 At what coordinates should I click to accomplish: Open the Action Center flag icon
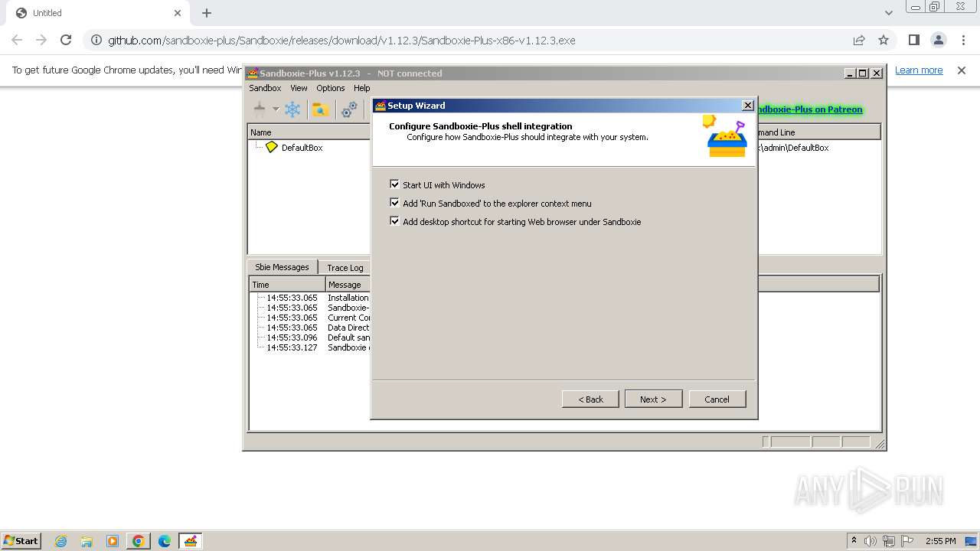tap(907, 541)
